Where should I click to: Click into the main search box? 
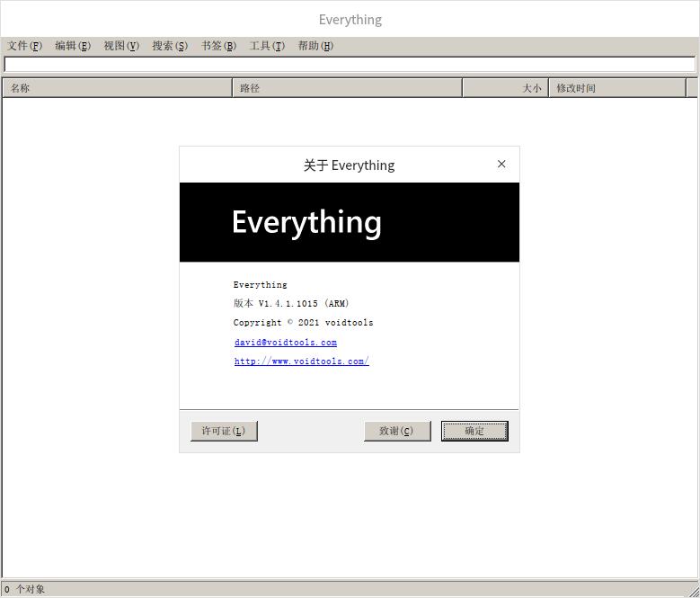point(350,65)
